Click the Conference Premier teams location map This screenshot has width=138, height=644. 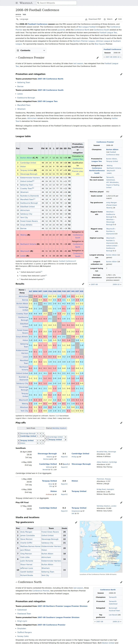(101, 547)
